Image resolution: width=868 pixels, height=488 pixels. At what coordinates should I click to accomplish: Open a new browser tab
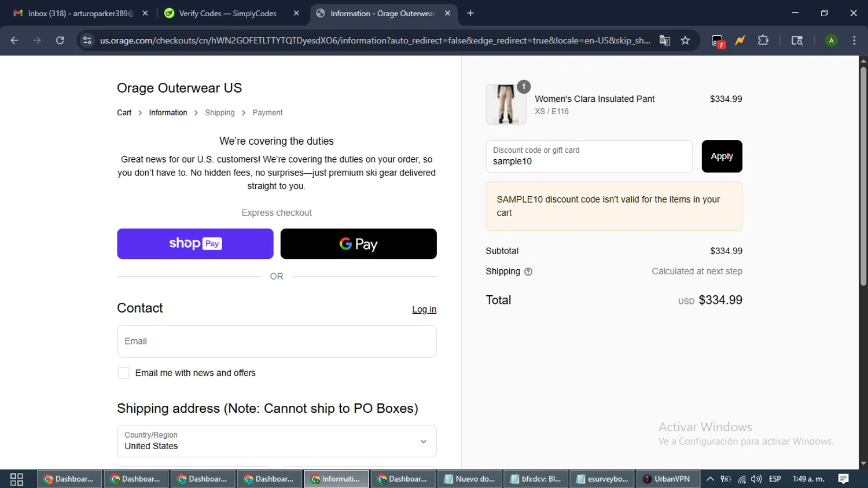[470, 13]
